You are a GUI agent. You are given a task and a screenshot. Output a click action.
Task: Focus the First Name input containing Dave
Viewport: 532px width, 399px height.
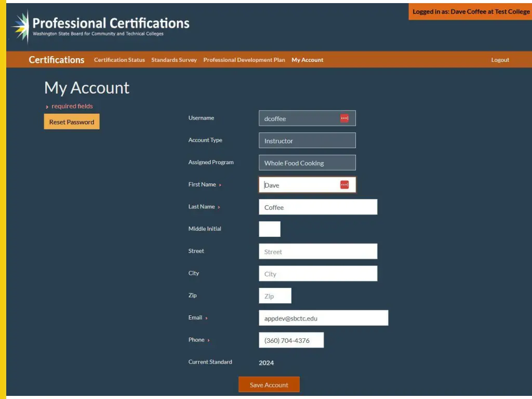pos(307,184)
